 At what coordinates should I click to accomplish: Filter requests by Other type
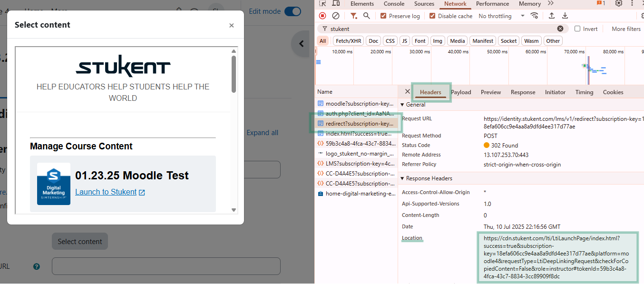click(553, 41)
